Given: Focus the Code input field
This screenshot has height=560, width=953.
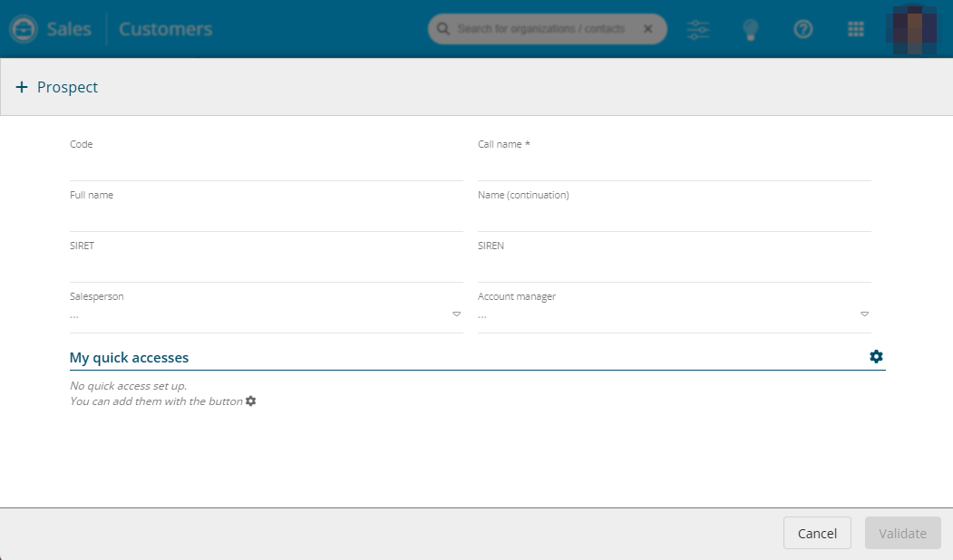Looking at the screenshot, I should click(266, 167).
